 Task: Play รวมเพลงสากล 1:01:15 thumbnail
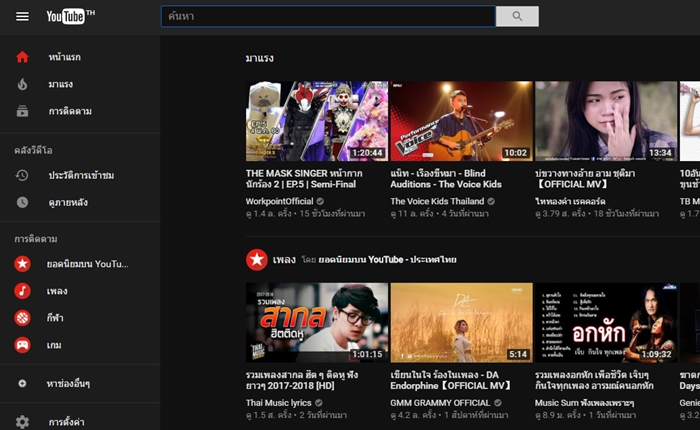[317, 322]
